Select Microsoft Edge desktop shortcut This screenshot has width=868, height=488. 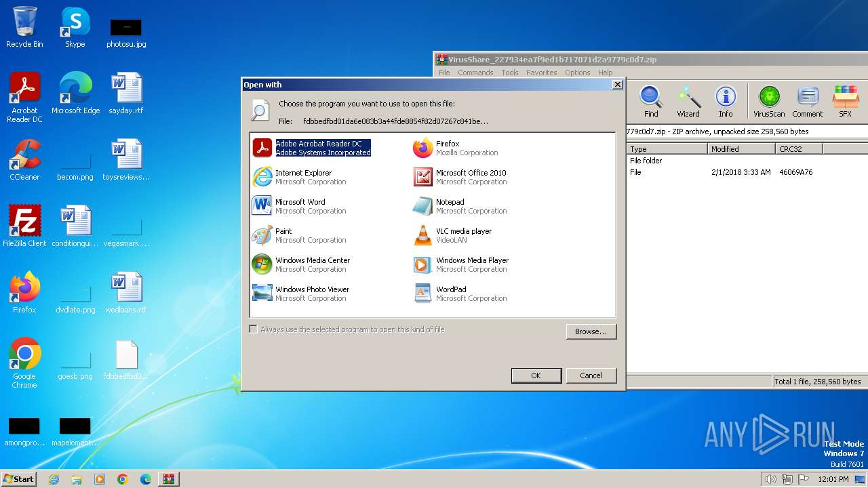(x=75, y=94)
